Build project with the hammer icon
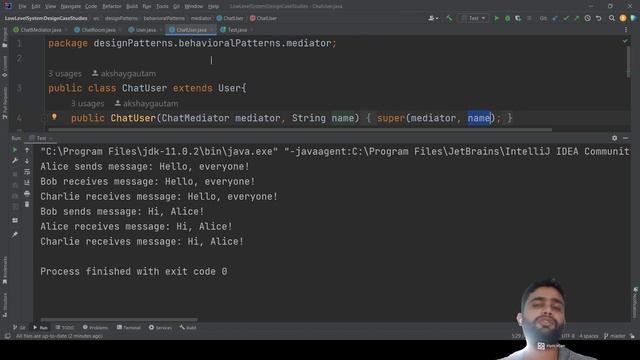This screenshot has height=360, width=640. [449, 18]
